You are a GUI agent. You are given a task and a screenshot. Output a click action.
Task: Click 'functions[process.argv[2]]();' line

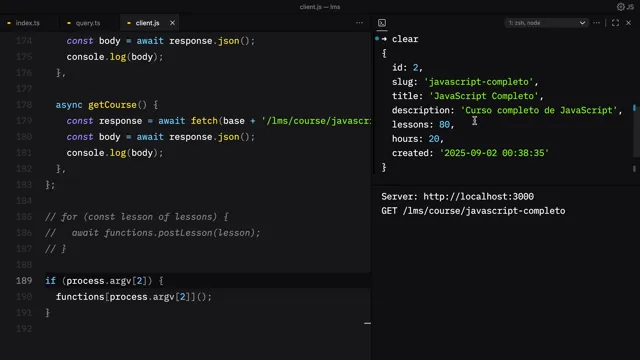pos(134,297)
